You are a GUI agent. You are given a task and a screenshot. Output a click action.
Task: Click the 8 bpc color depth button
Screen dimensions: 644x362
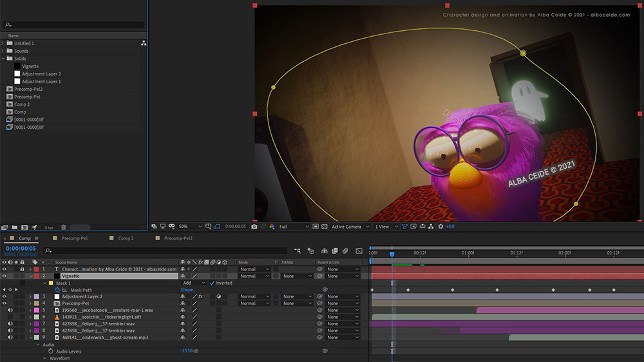(x=49, y=227)
